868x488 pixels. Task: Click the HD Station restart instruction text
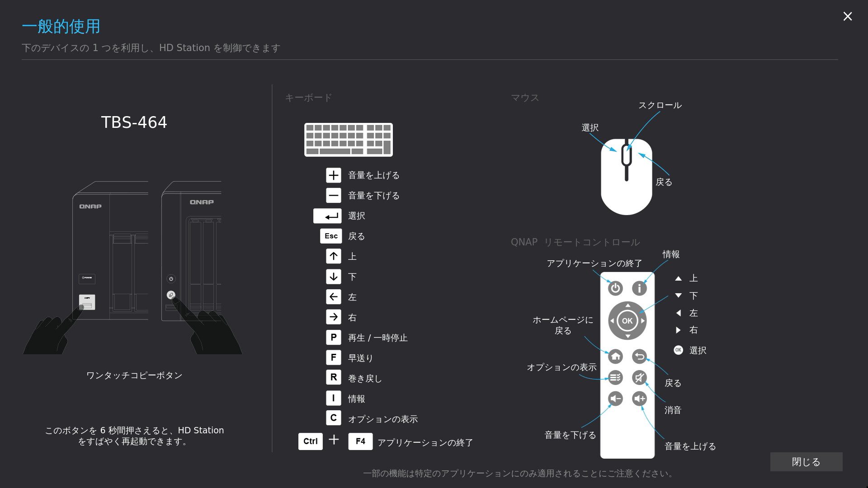click(x=134, y=436)
